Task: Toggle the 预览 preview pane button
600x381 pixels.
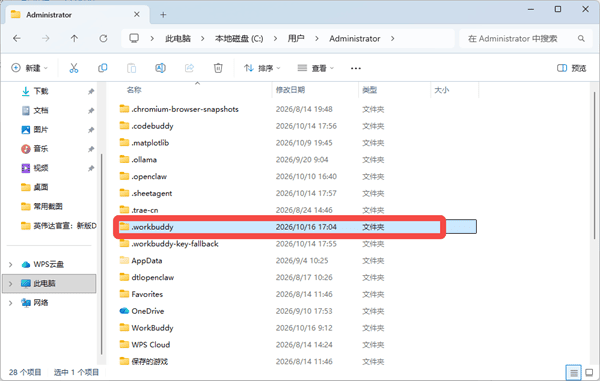Action: click(572, 68)
